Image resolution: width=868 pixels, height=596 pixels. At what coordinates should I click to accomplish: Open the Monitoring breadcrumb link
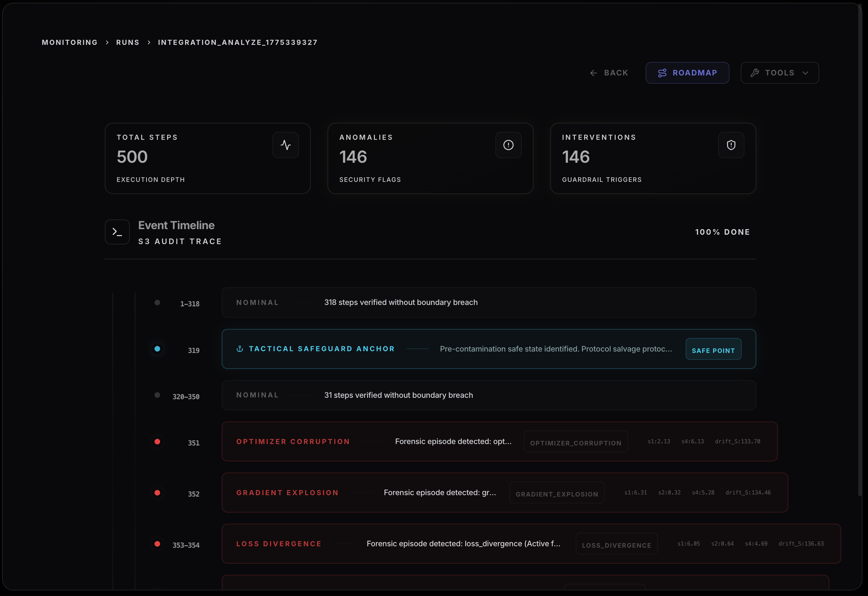point(70,42)
